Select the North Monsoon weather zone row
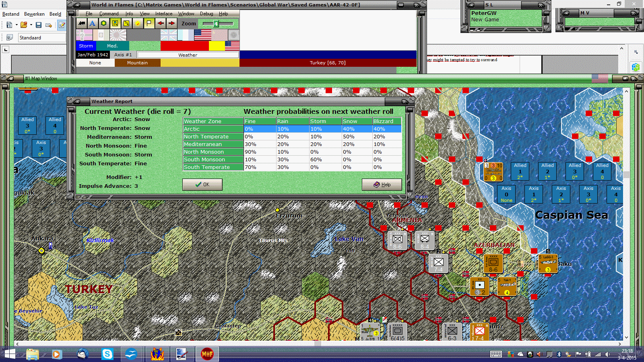 pos(292,152)
